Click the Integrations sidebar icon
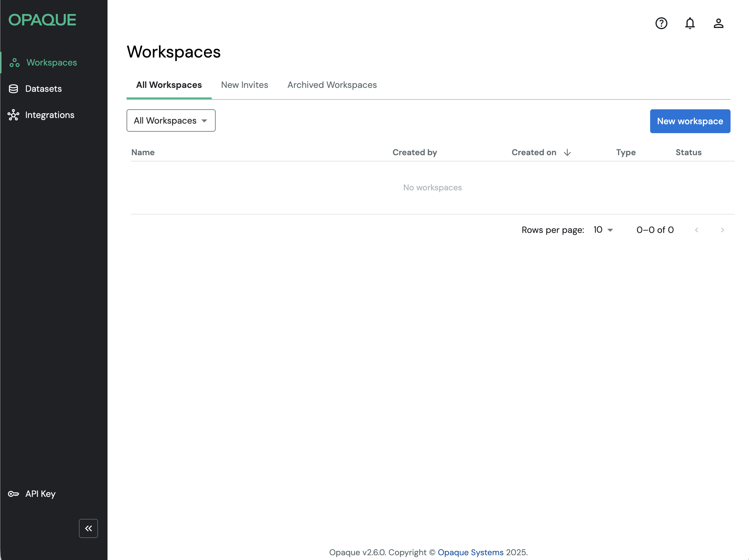This screenshot has width=749, height=560. pos(13,115)
